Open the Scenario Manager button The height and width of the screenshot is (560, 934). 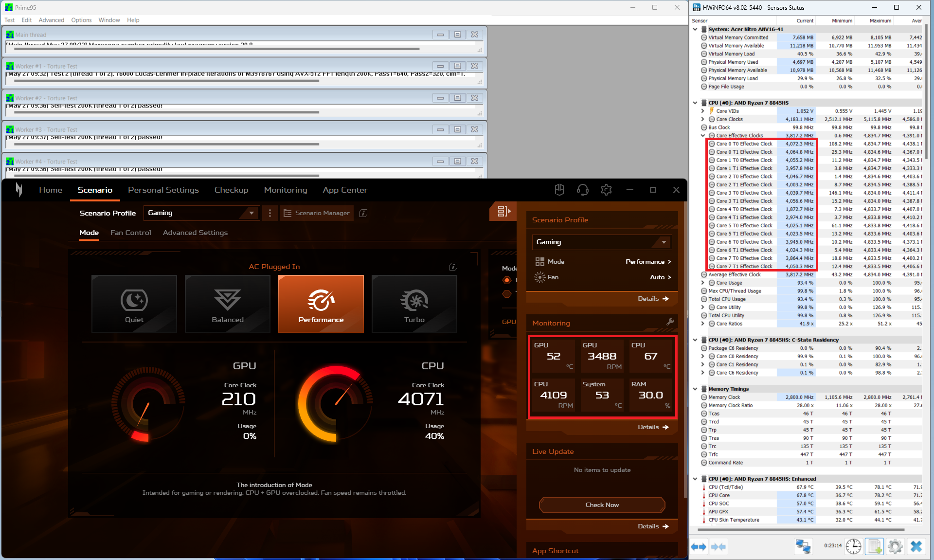[317, 213]
